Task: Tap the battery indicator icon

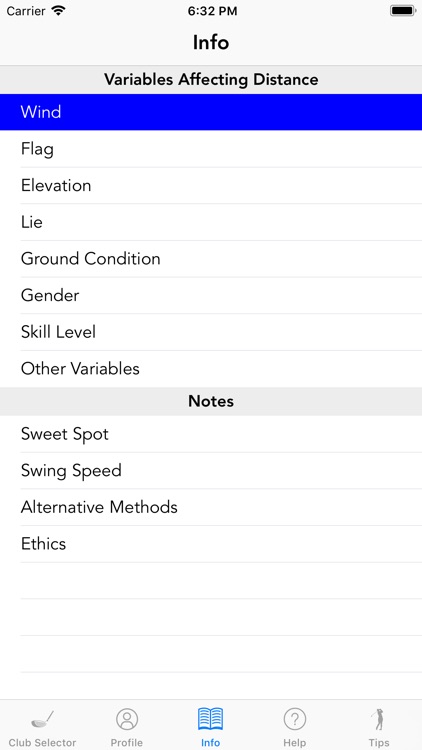Action: pos(402,11)
